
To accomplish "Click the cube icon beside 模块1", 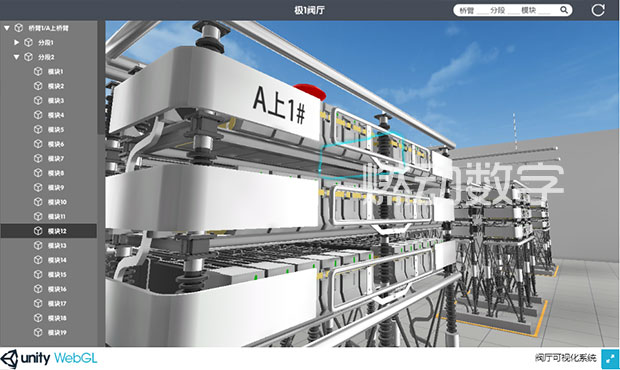I will click(38, 72).
